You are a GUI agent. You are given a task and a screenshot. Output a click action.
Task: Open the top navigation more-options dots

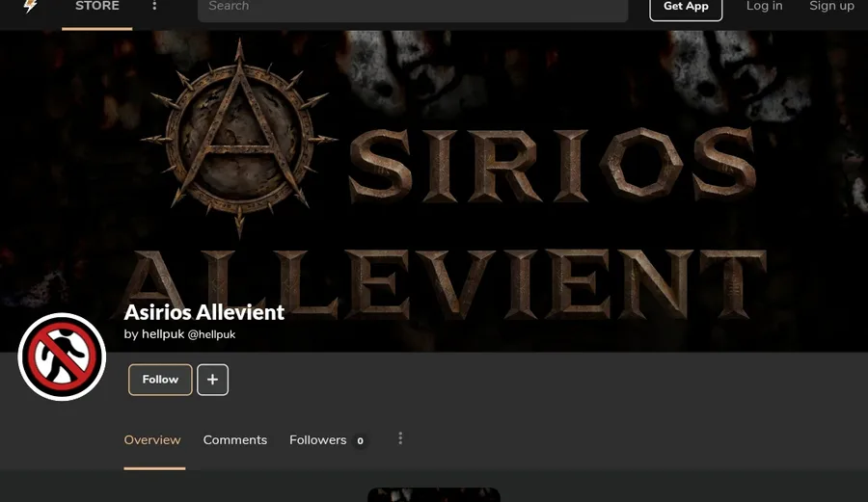tap(154, 6)
